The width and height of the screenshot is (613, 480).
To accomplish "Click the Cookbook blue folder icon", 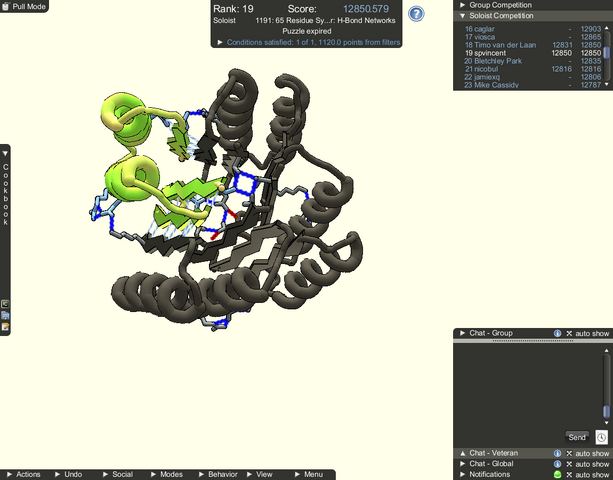I will tap(5, 315).
